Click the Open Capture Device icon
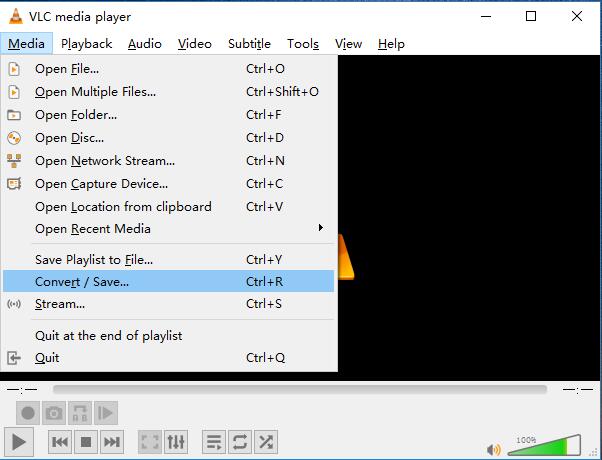 coord(14,184)
